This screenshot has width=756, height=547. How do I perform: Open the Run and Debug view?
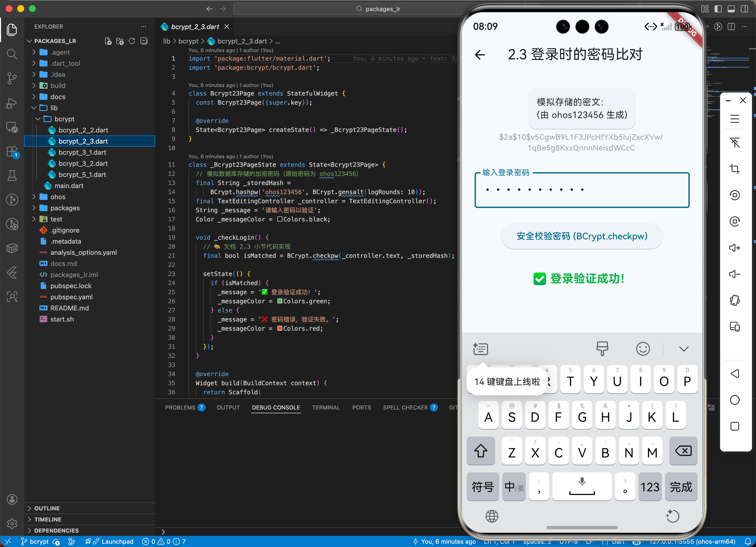tap(12, 103)
